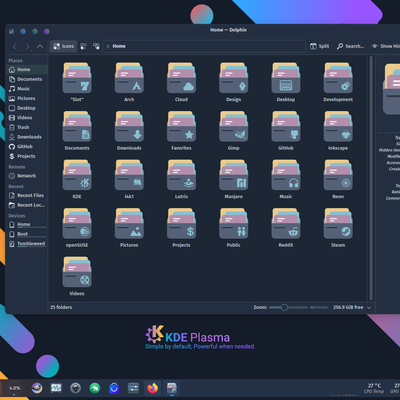Select the Home device under Devices

27,225
